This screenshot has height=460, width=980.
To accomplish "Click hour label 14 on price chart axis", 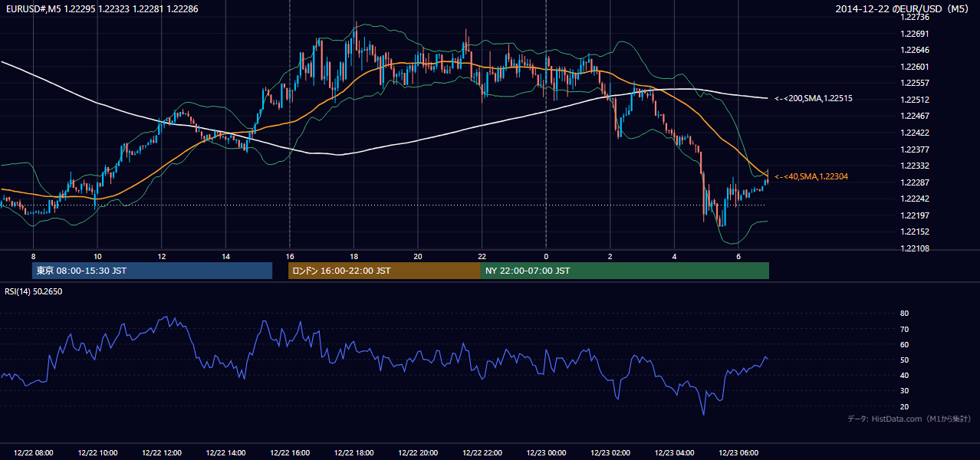I will click(x=225, y=256).
